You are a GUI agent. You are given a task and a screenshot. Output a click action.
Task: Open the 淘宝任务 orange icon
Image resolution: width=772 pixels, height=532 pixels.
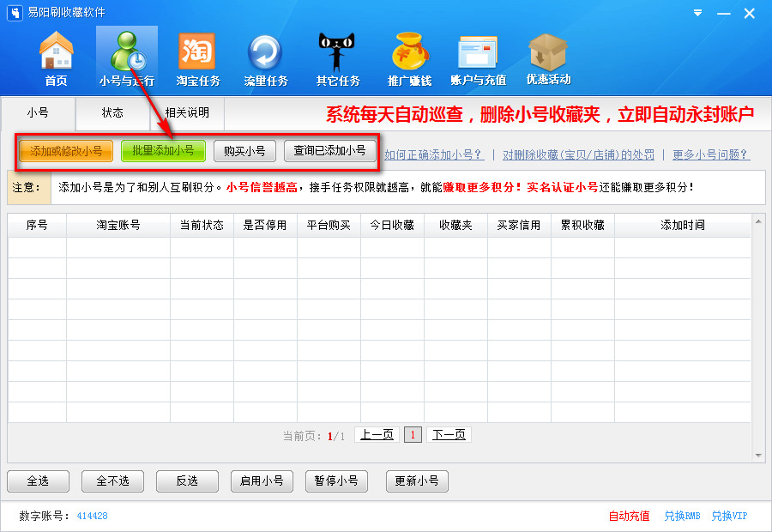(x=198, y=58)
